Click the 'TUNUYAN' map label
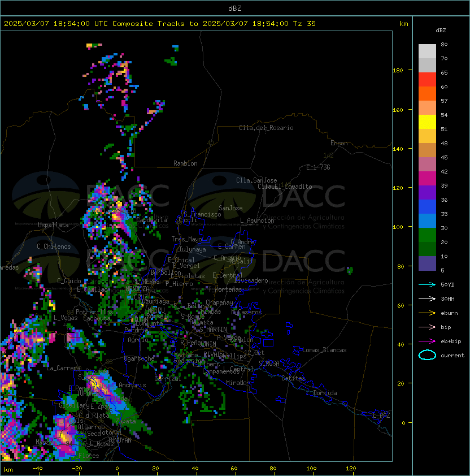 pos(120,440)
